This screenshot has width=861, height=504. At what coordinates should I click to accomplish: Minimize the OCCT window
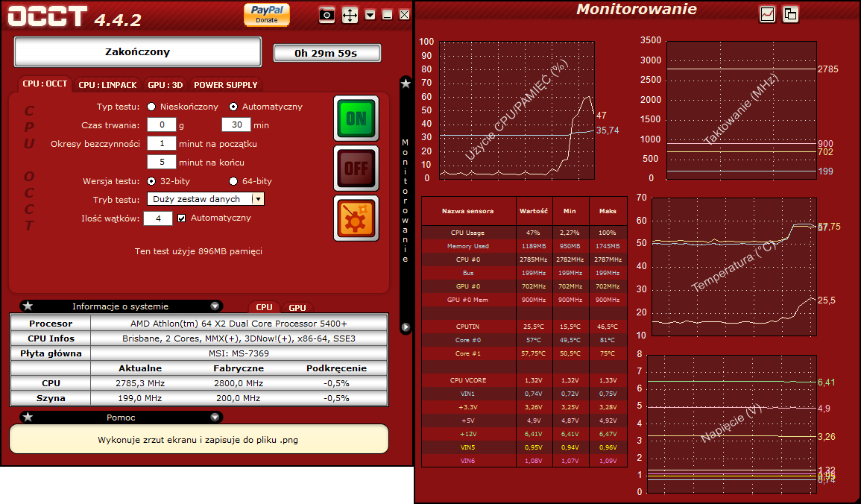[x=387, y=15]
